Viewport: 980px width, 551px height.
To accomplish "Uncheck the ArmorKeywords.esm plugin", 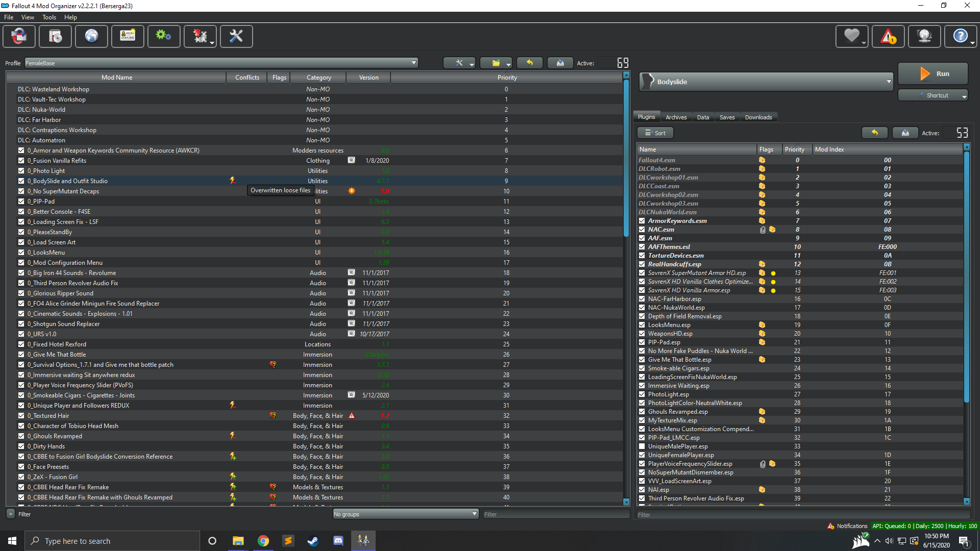I will coord(642,221).
